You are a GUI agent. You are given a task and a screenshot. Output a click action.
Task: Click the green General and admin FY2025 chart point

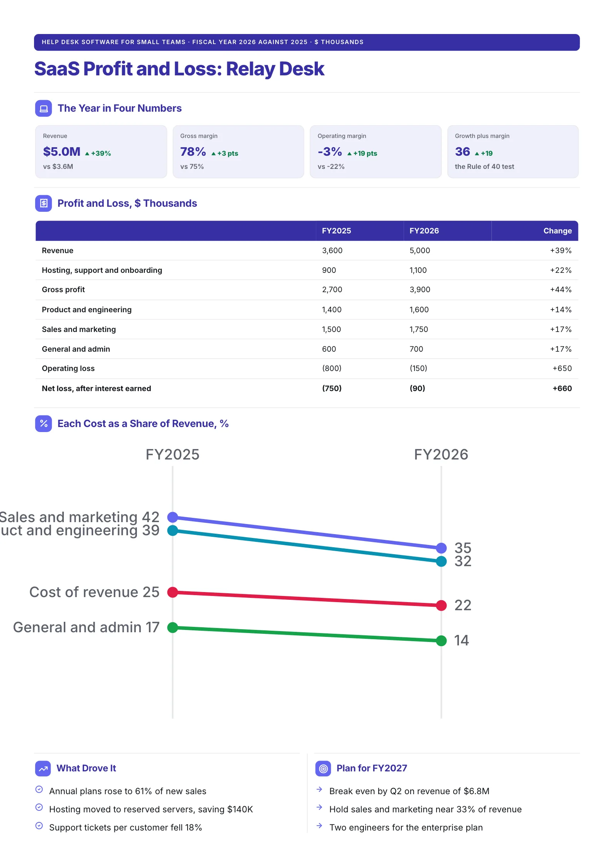[172, 628]
